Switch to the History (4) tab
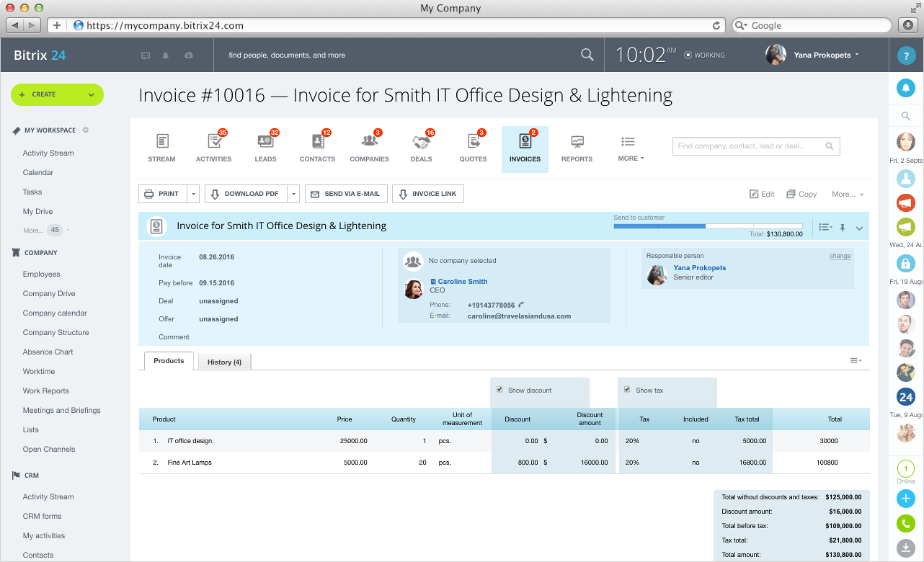 point(224,362)
